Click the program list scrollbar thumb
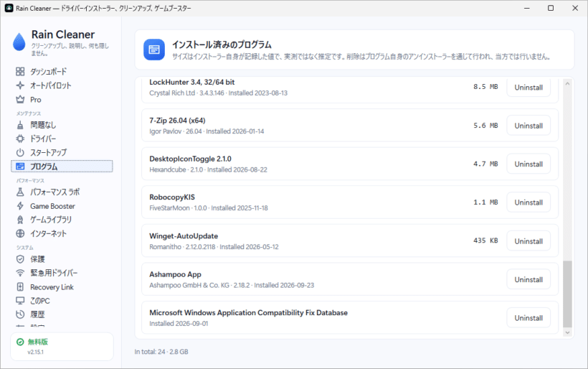 coord(567,294)
